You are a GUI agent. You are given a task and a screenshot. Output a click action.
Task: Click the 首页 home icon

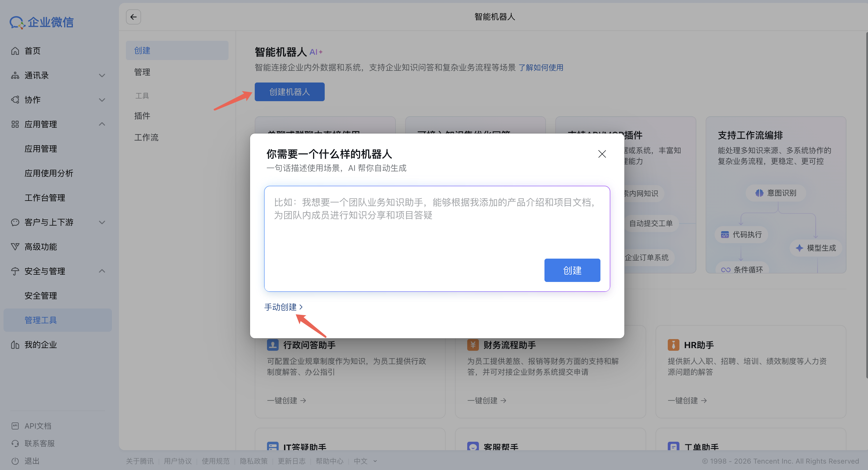tap(15, 51)
